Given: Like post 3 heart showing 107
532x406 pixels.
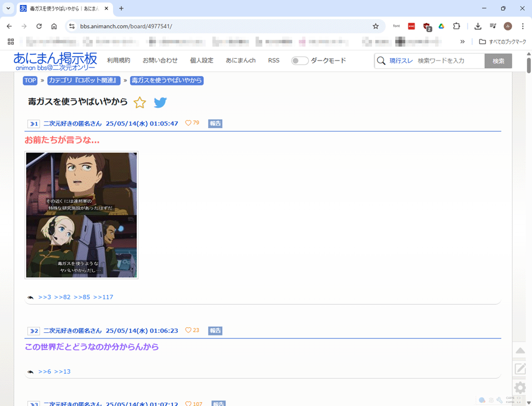Looking at the screenshot, I should click(x=188, y=403).
